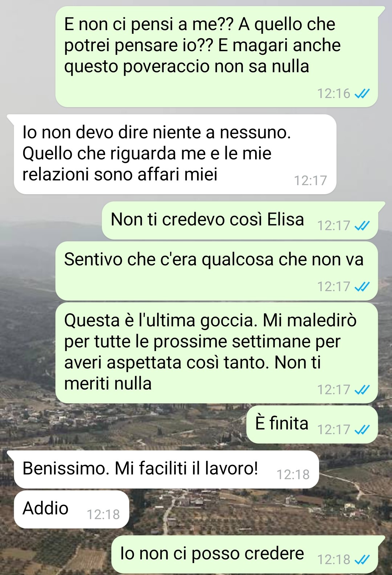Select the 'E non ci pensi a me??' message
Viewport: 392px width, 575px height.
(x=217, y=57)
